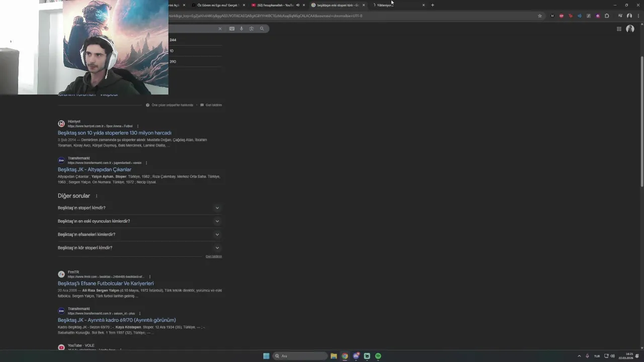Switch to Chrome in the taskbar
This screenshot has width=644, height=362.
[345, 356]
